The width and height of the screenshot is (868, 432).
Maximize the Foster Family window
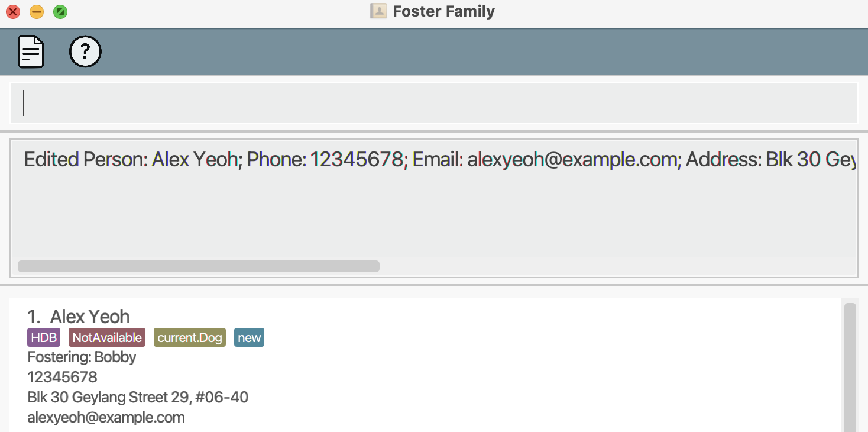coord(60,12)
